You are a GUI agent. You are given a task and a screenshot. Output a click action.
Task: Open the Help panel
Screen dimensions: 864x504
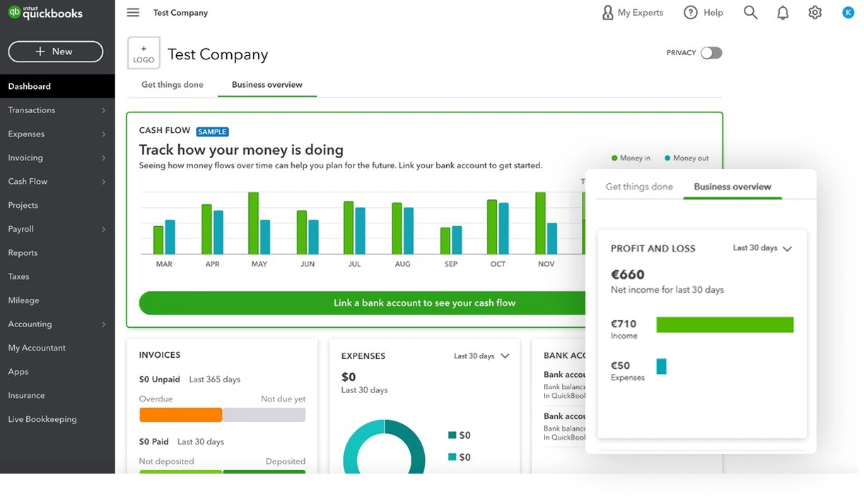pyautogui.click(x=704, y=13)
